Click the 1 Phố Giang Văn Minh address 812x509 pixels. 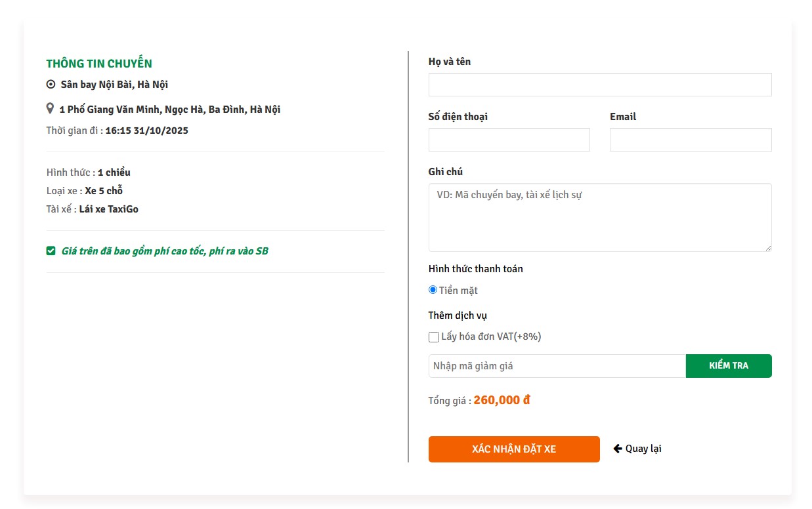(169, 110)
